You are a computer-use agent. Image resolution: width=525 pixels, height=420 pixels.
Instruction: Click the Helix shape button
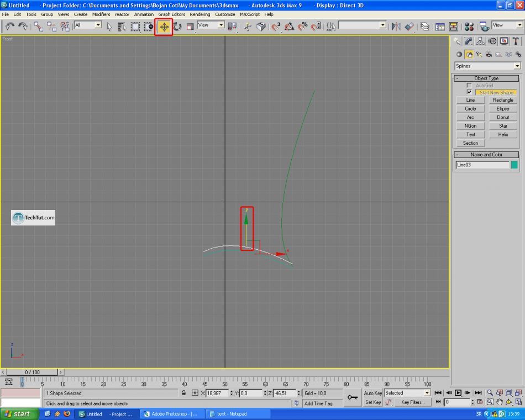coord(503,134)
